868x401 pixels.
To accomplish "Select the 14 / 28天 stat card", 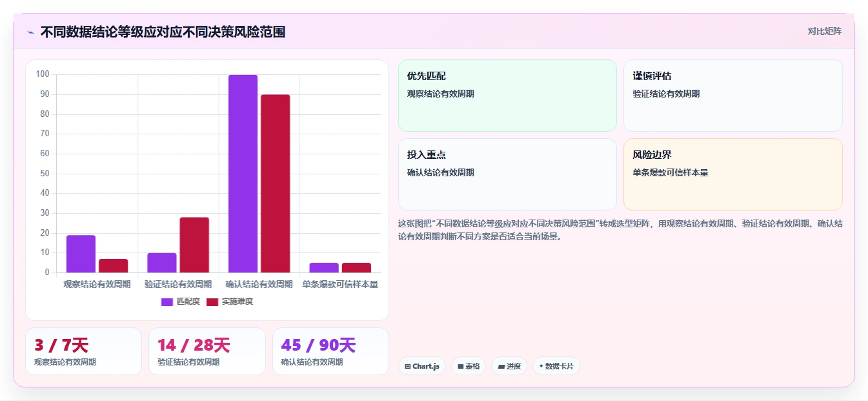I will pyautogui.click(x=207, y=351).
